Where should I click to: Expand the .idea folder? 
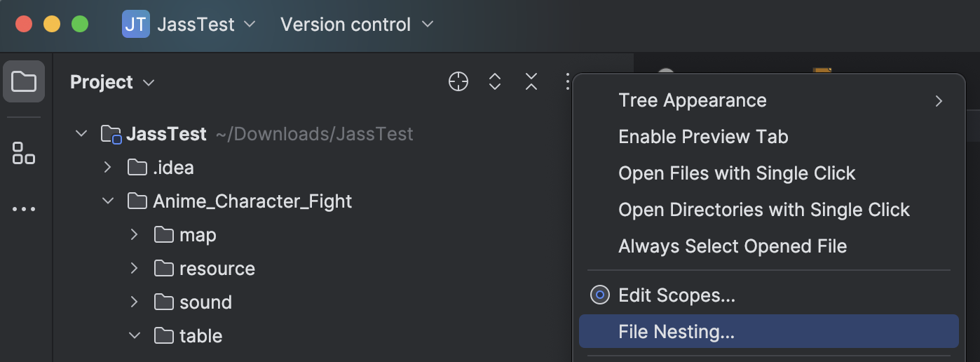coord(108,168)
